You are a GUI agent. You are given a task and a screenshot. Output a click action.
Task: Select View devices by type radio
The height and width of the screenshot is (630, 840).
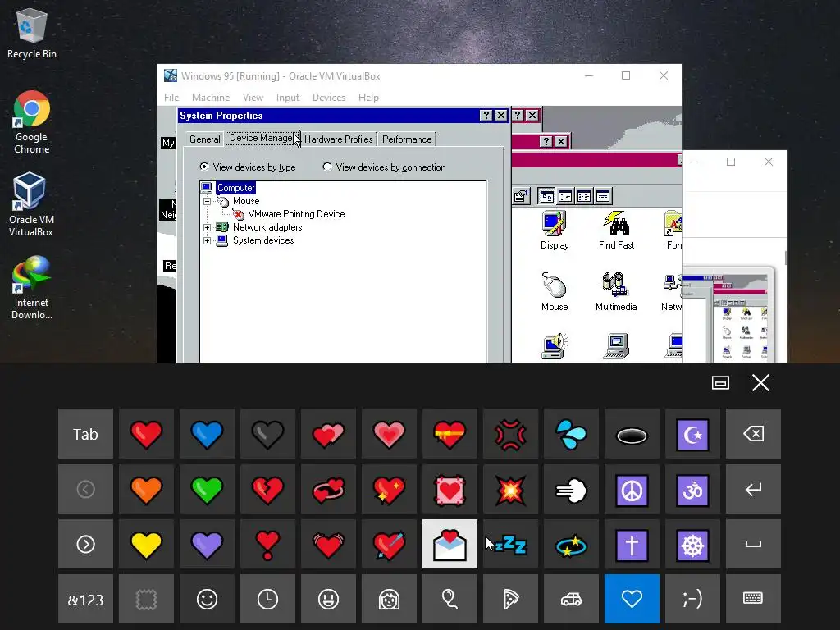pos(203,167)
